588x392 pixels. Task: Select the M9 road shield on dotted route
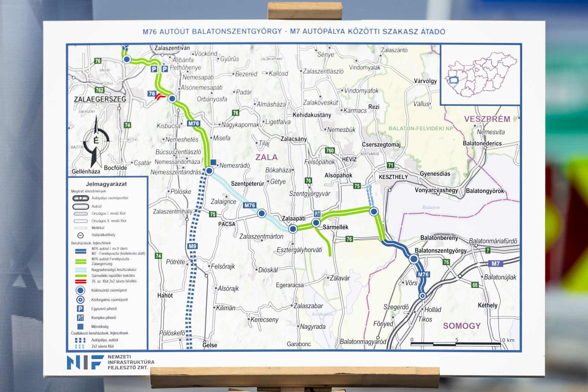tap(192, 246)
